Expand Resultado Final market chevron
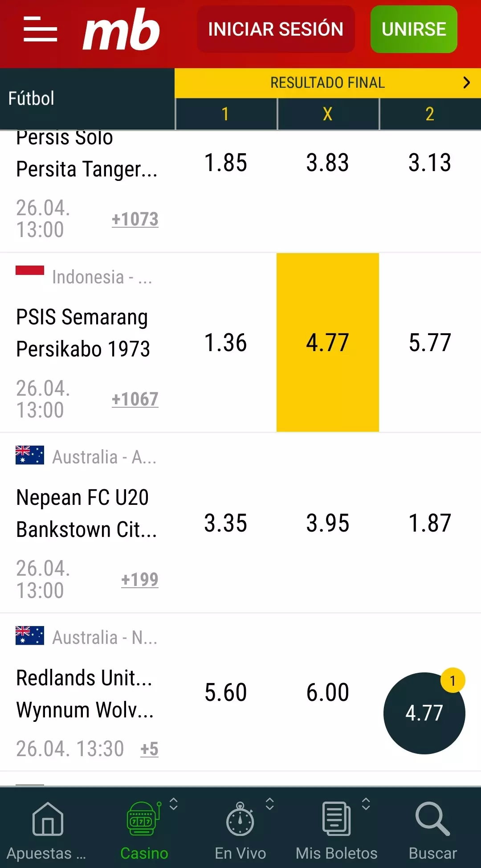 pyautogui.click(x=466, y=82)
